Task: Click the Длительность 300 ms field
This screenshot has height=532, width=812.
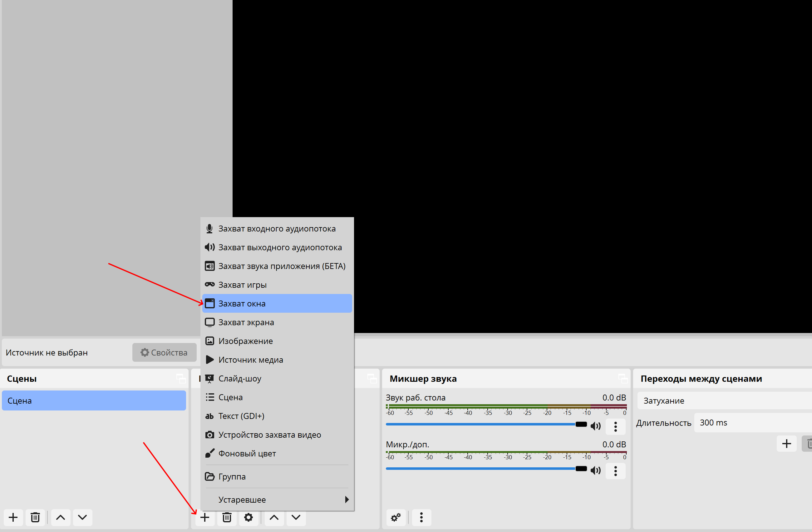Action: pos(753,423)
